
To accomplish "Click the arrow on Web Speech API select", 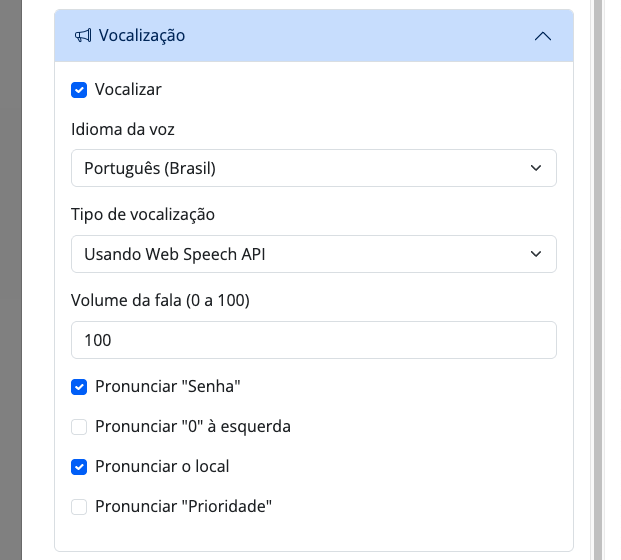I will click(x=536, y=254).
